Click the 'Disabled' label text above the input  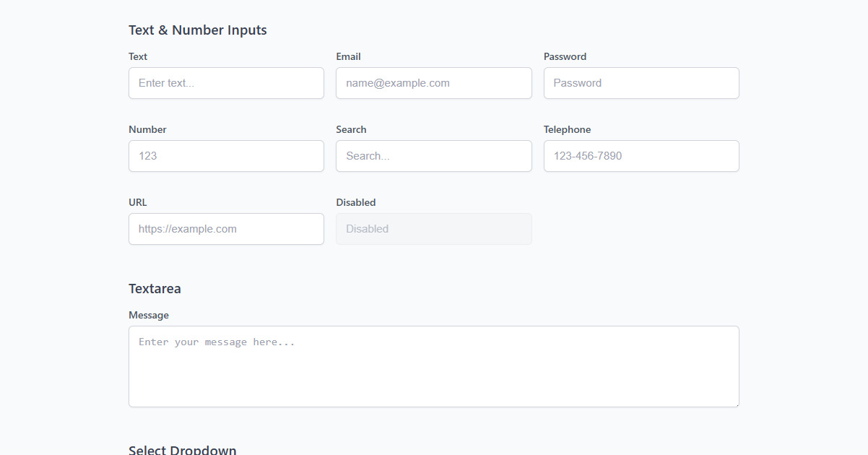[x=356, y=202]
